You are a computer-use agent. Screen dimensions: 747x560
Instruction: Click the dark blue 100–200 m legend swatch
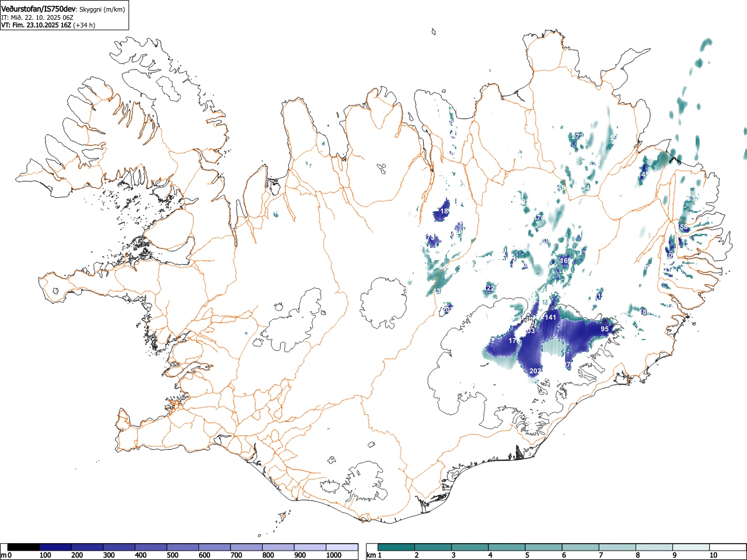55,547
